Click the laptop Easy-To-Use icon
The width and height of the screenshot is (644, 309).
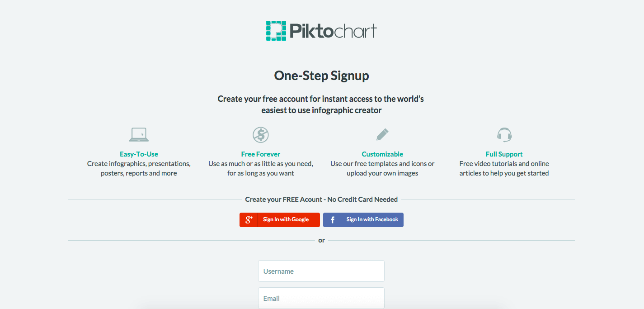tap(139, 134)
